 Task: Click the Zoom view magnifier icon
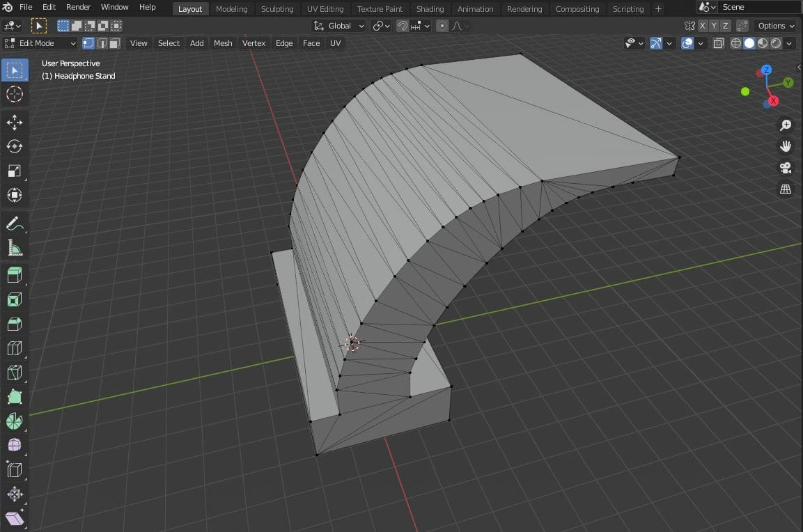[785, 125]
